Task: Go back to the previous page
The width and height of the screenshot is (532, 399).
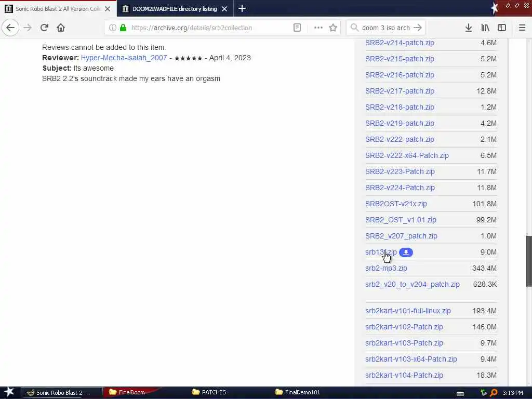Action: (10, 28)
